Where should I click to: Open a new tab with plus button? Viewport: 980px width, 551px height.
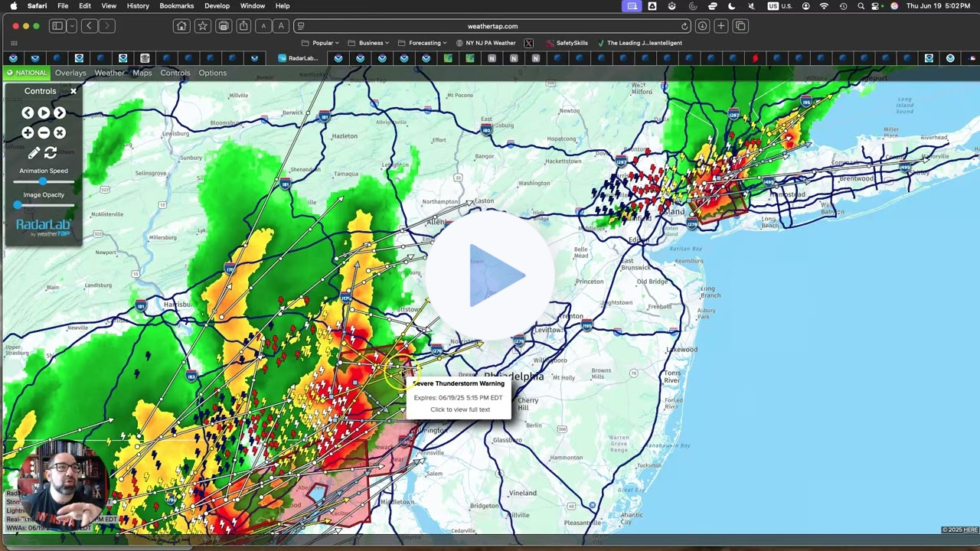(721, 26)
